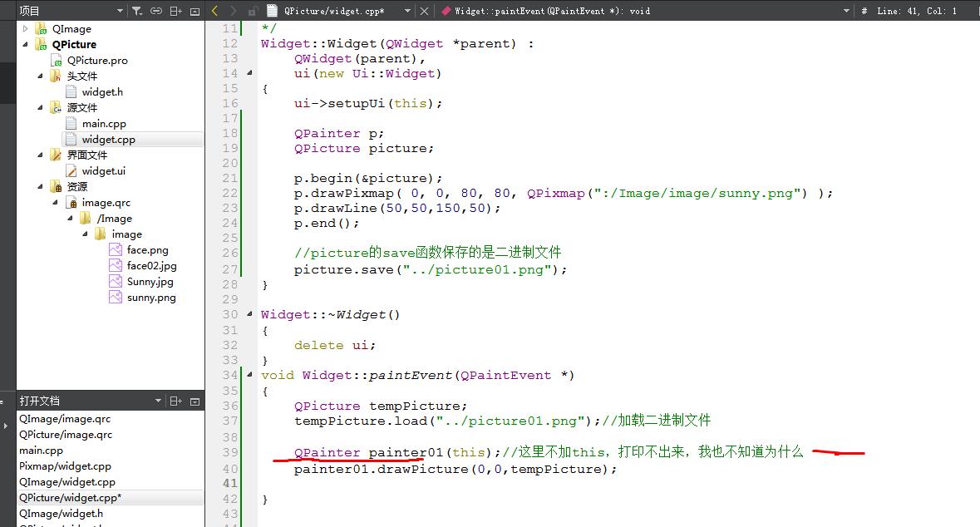Go forward to next editor location
The width and height of the screenshot is (980, 527).
point(233,11)
